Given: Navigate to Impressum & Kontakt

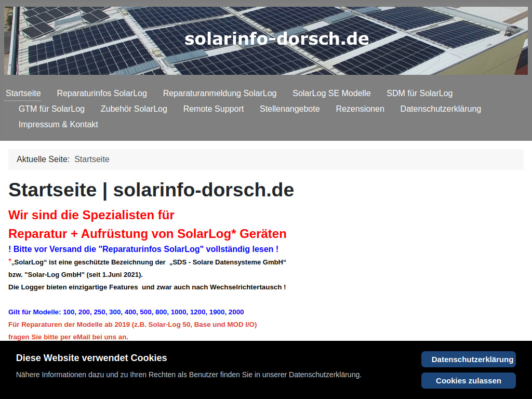Looking at the screenshot, I should tap(58, 124).
